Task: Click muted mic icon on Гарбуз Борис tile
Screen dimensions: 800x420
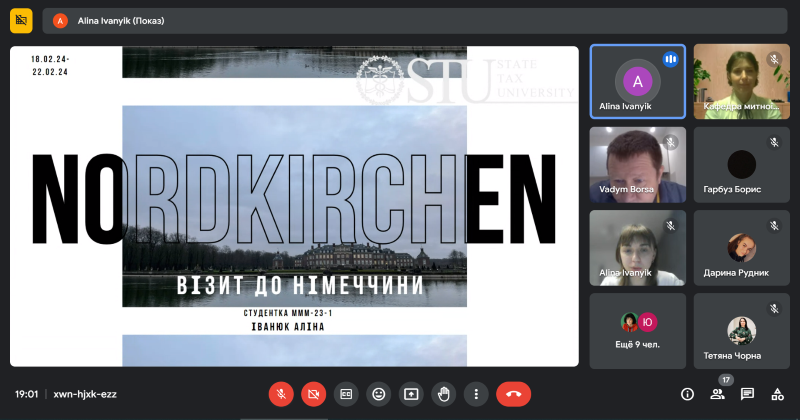Action: 774,142
